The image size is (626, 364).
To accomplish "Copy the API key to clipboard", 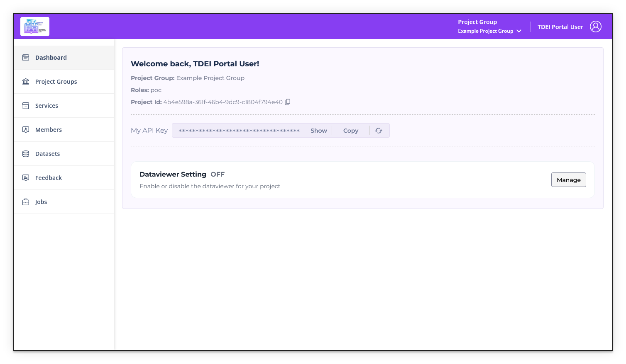I will click(350, 130).
